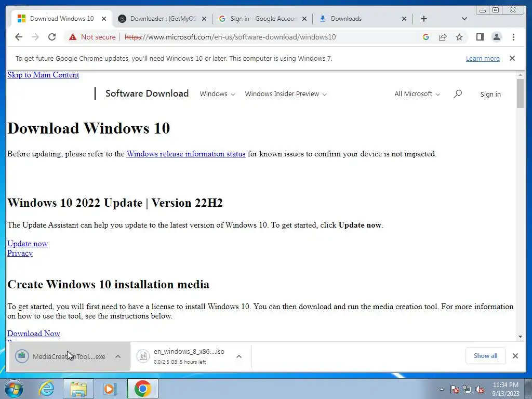Close the Download Windows 10 tab

click(104, 19)
